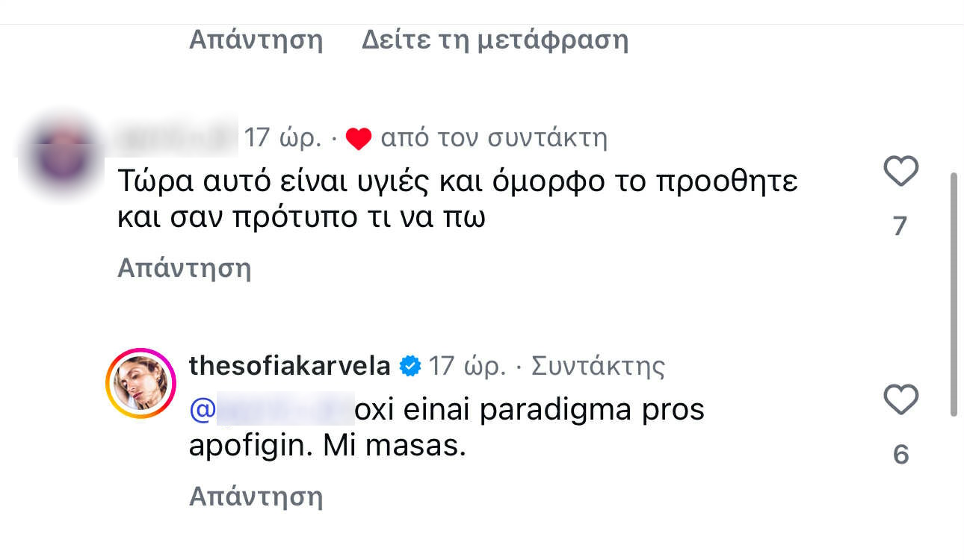The image size is (964, 560).
Task: Click the 'oxi einai paradigma pros apofigin' reply text
Action: 447,429
